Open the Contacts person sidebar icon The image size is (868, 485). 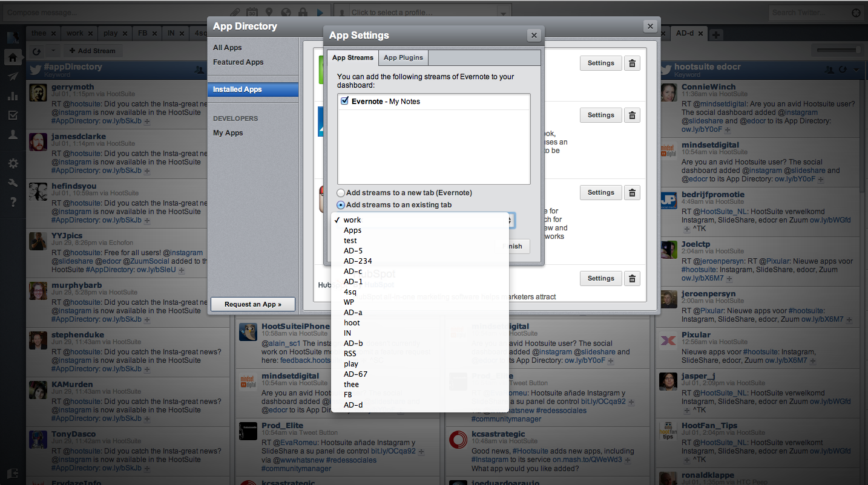(x=13, y=134)
